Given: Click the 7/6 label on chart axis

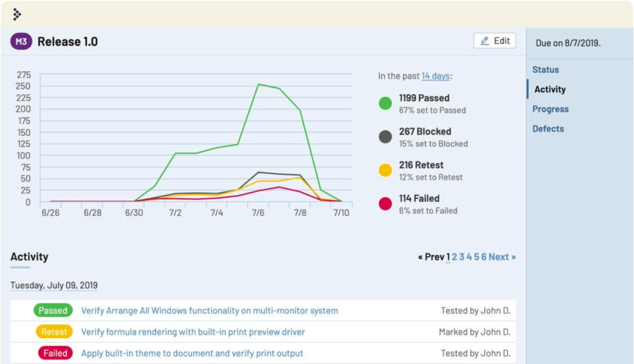Looking at the screenshot, I should coord(258,213).
